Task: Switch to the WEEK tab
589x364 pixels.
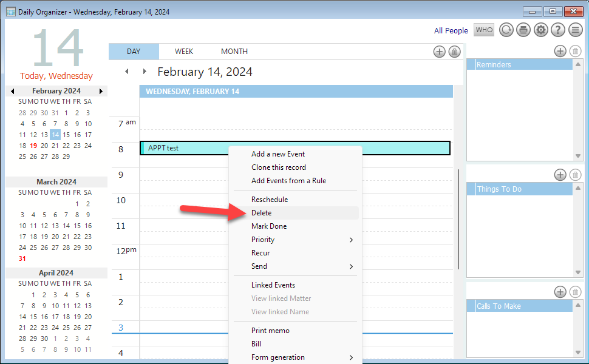Action: (184, 52)
